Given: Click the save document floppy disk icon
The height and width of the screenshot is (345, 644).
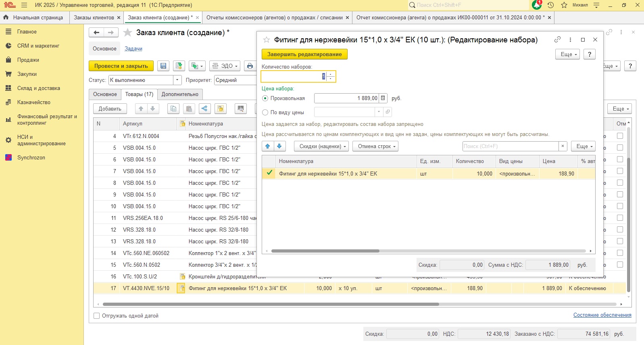Looking at the screenshot, I should coord(163,66).
